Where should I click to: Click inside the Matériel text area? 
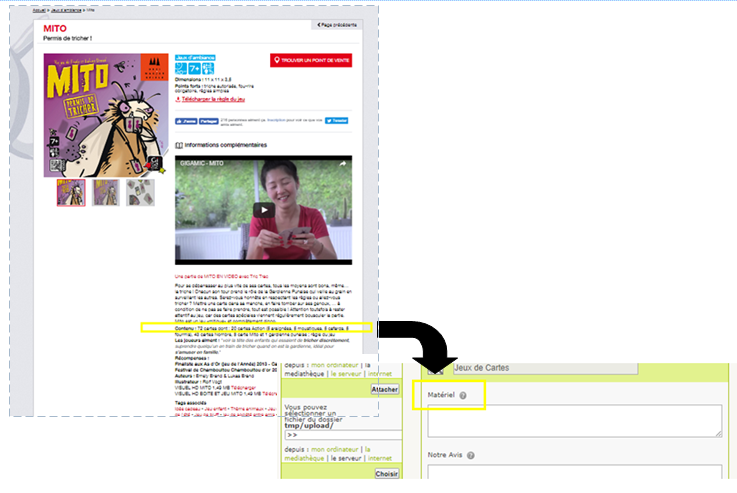[x=573, y=420]
